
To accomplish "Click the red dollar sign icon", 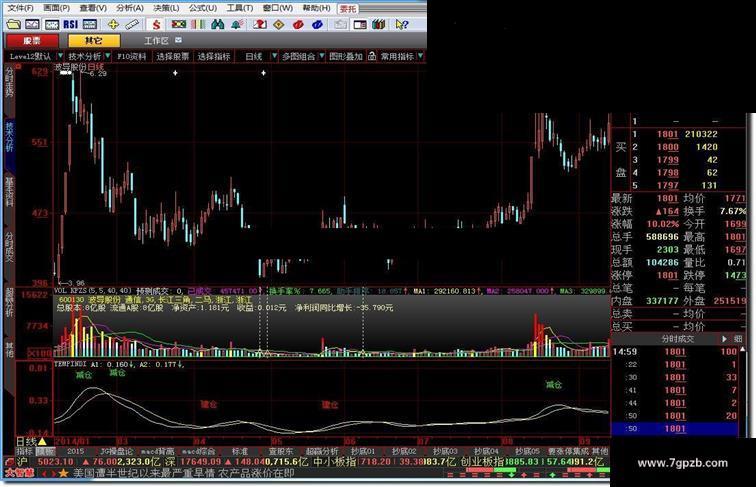I will click(x=156, y=24).
